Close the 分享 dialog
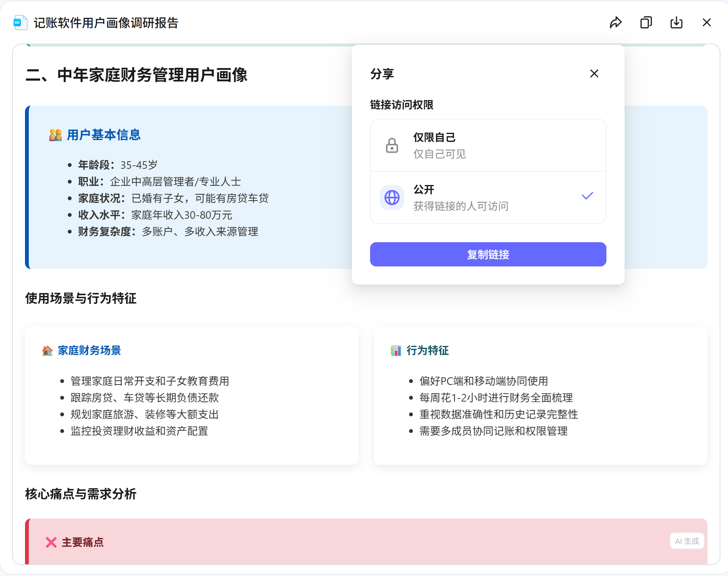 [594, 74]
